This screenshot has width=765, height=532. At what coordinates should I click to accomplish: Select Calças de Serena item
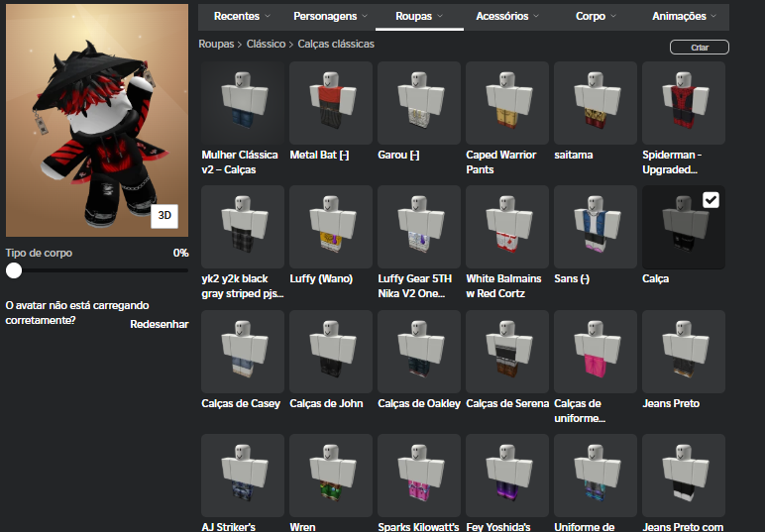[507, 352]
